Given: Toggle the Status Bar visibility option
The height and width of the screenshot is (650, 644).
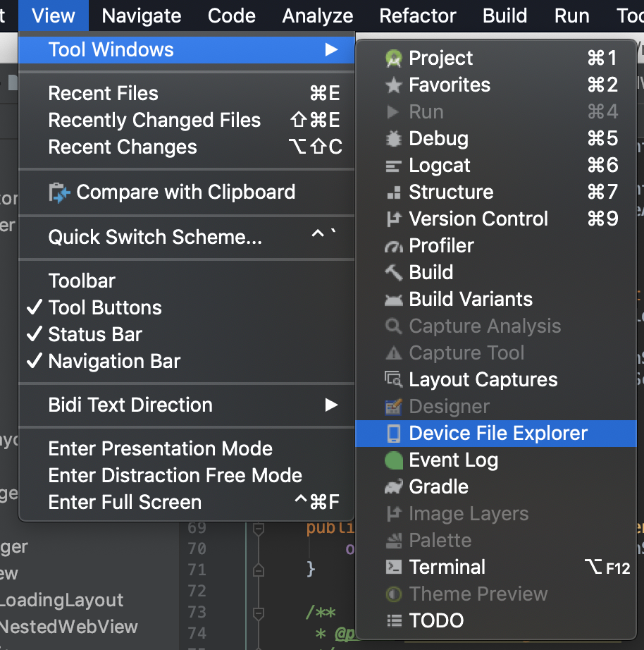Looking at the screenshot, I should [x=187, y=335].
